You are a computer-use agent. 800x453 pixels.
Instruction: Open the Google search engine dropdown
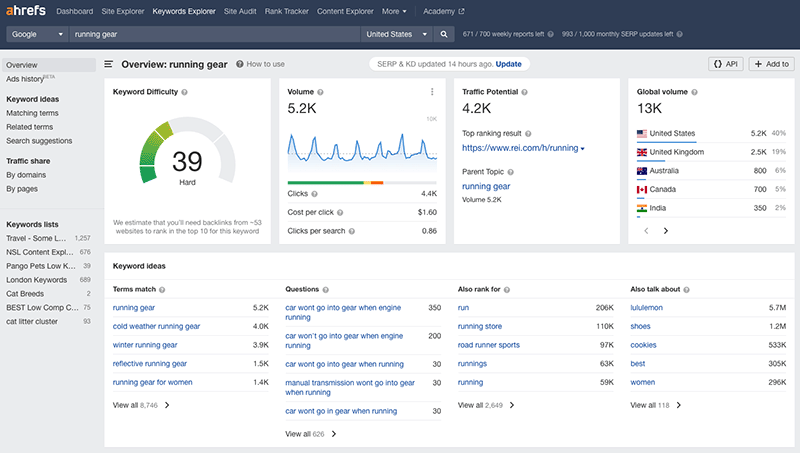(37, 34)
